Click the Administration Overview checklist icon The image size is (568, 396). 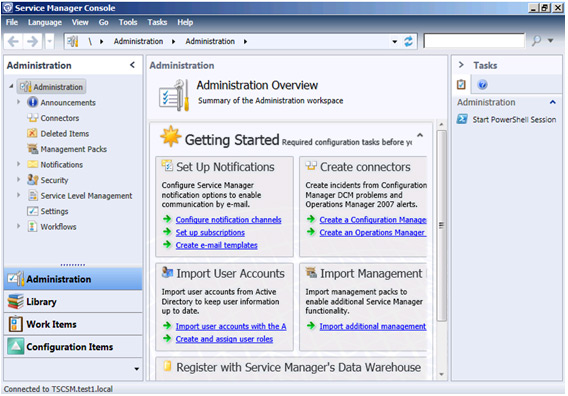(x=174, y=95)
